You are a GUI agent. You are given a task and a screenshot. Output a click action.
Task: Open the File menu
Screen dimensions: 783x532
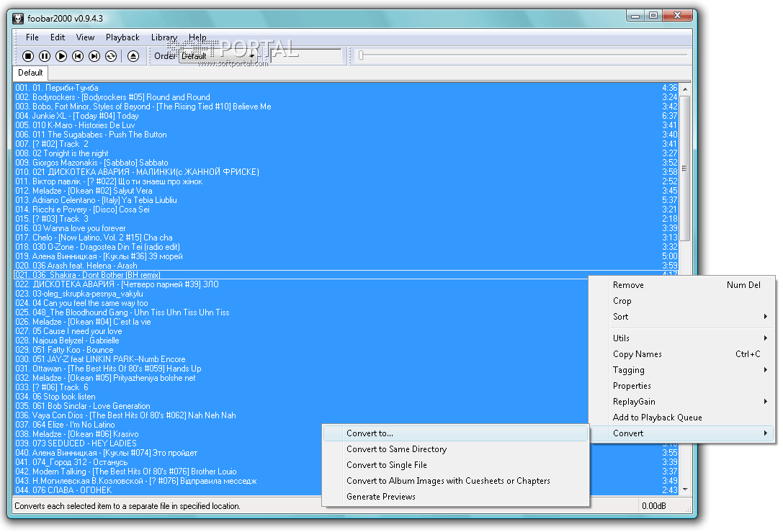pos(32,37)
